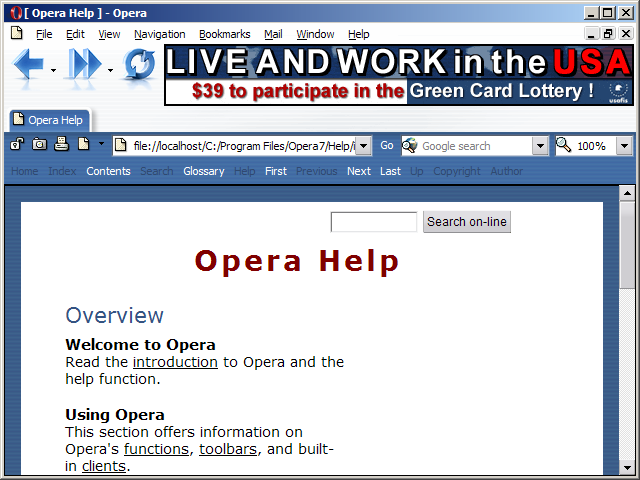Screen dimensions: 640x480
Task: Click the printer icon to print the page
Action: 62,145
